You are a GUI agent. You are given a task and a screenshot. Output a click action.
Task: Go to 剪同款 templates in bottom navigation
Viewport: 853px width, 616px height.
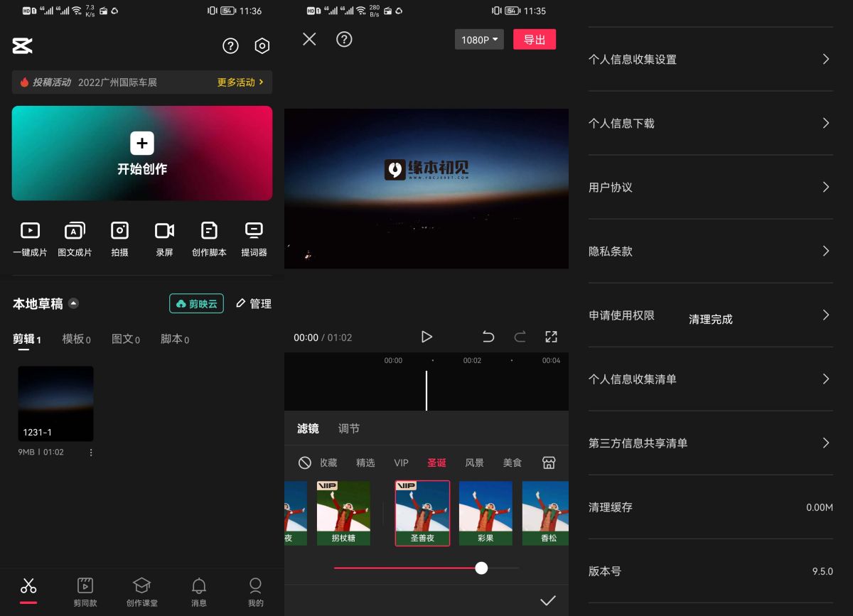click(x=85, y=592)
